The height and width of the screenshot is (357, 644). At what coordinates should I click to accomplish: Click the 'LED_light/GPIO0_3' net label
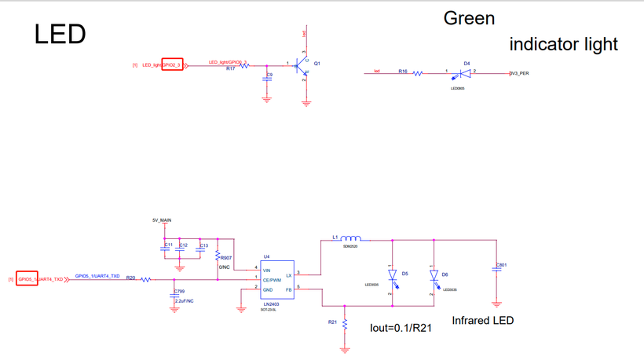(228, 62)
